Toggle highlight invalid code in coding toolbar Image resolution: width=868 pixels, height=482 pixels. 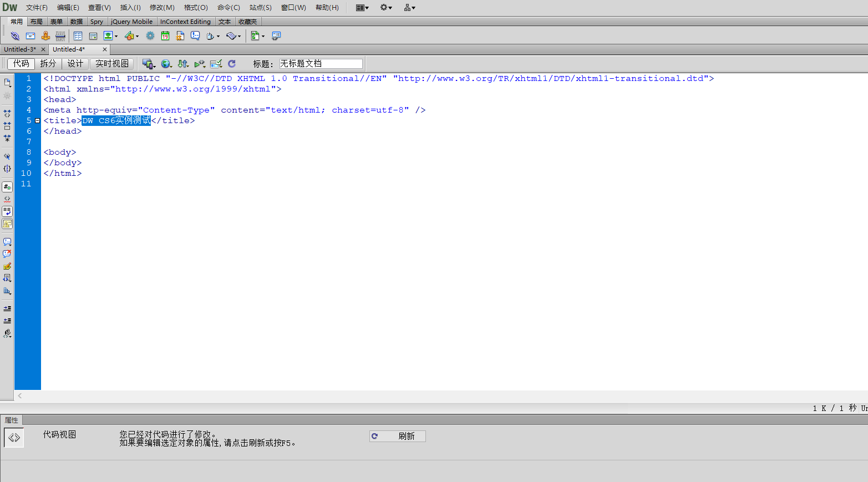coord(7,199)
